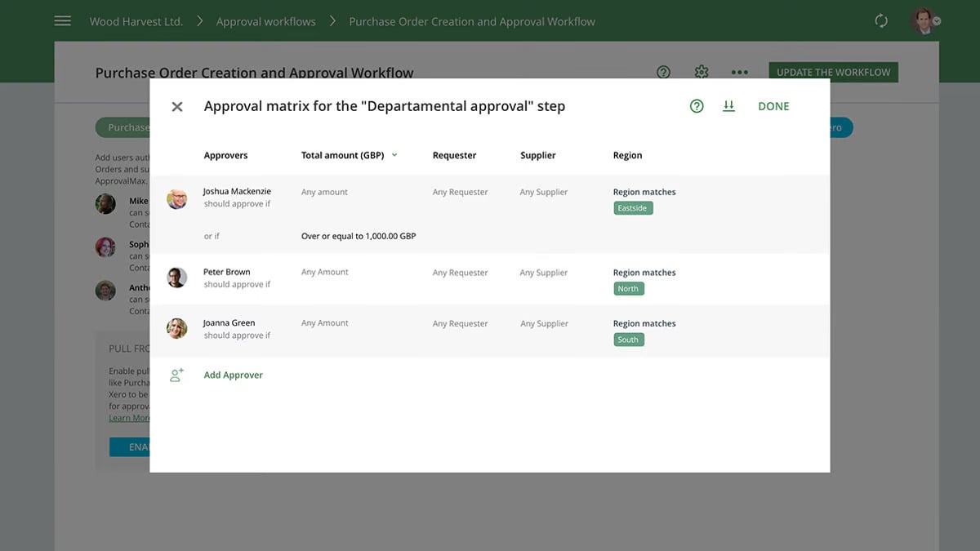Open help icon in approval matrix dialog
This screenshot has width=980, height=551.
click(697, 106)
